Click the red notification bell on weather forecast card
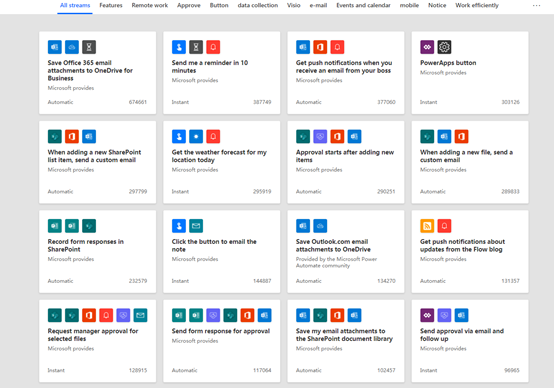This screenshot has height=388, width=554. click(213, 136)
